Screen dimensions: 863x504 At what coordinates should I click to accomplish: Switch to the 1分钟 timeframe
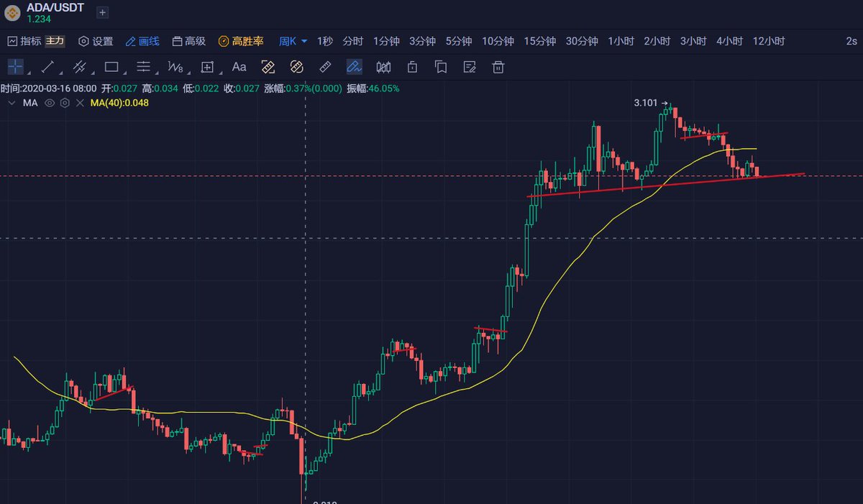pyautogui.click(x=386, y=41)
